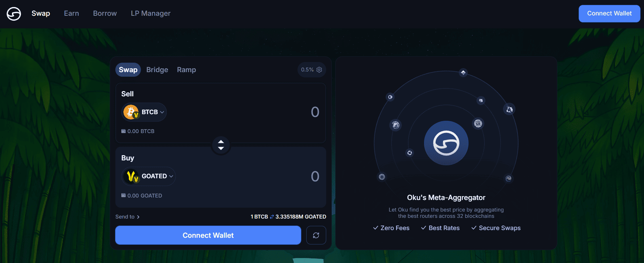Click the 0.00 BTCB wallet balance

pyautogui.click(x=138, y=131)
